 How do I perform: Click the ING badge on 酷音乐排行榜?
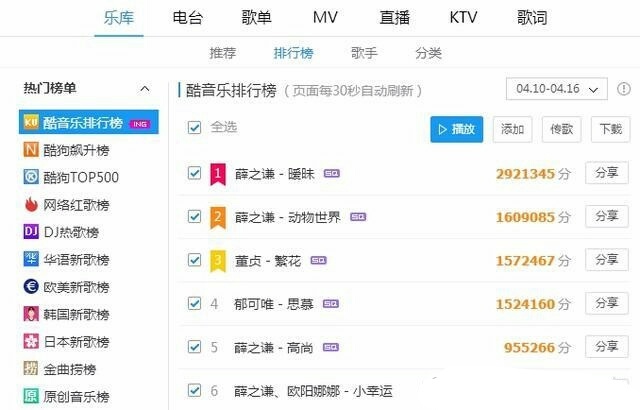[140, 124]
